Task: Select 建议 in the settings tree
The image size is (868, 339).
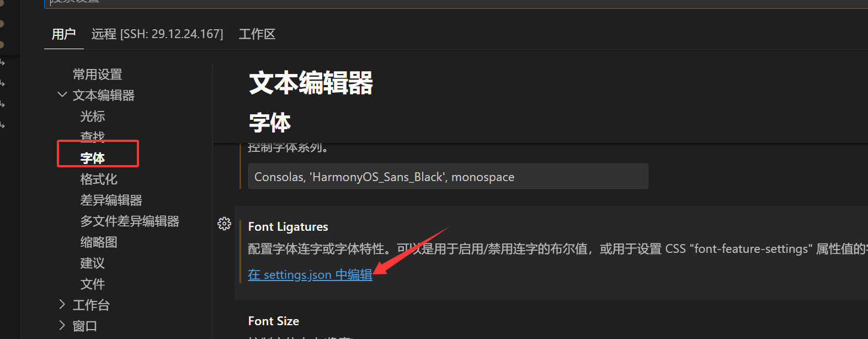Action: tap(92, 263)
